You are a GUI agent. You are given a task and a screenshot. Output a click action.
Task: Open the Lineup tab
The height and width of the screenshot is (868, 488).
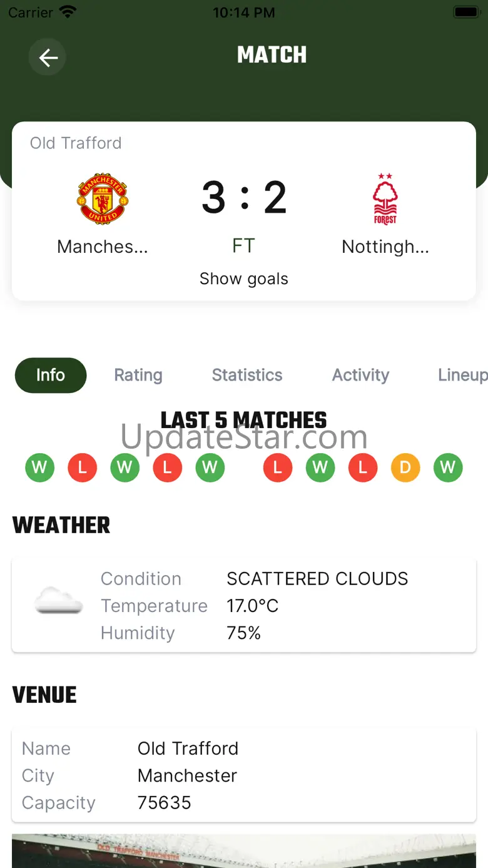click(x=462, y=375)
